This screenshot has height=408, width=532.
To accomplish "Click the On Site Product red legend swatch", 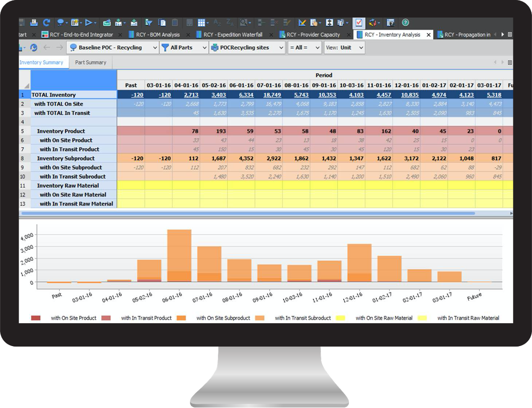I will click(36, 318).
